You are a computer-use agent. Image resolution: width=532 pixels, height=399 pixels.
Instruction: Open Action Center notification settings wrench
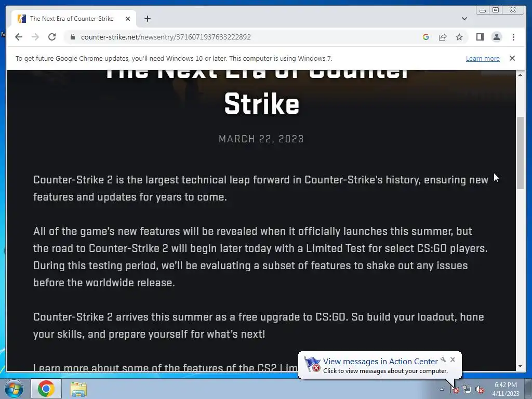point(443,360)
